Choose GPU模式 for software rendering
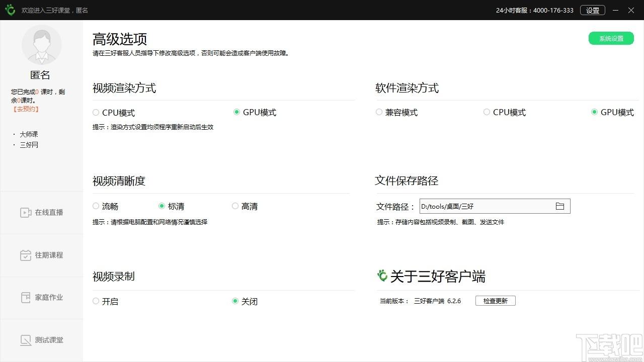The image size is (644, 362). (613, 113)
